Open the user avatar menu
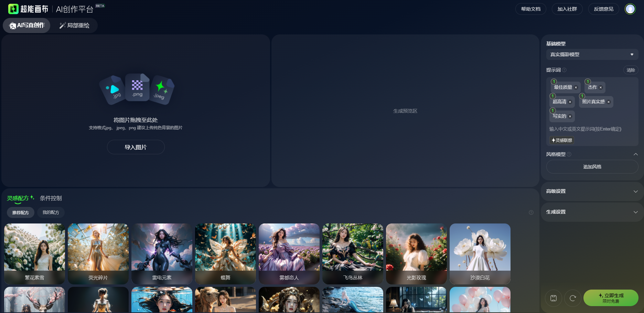 click(630, 9)
